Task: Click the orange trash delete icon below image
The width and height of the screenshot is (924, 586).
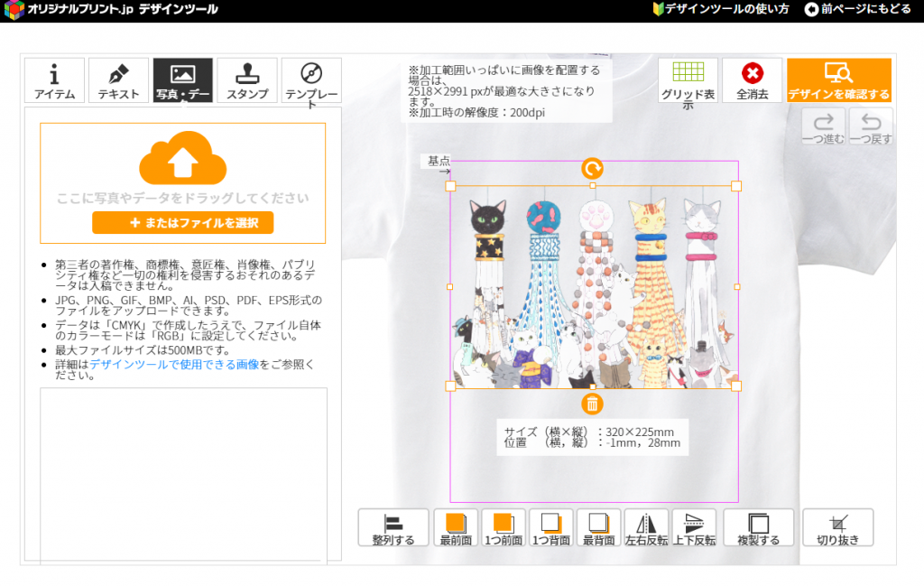Action: point(592,404)
